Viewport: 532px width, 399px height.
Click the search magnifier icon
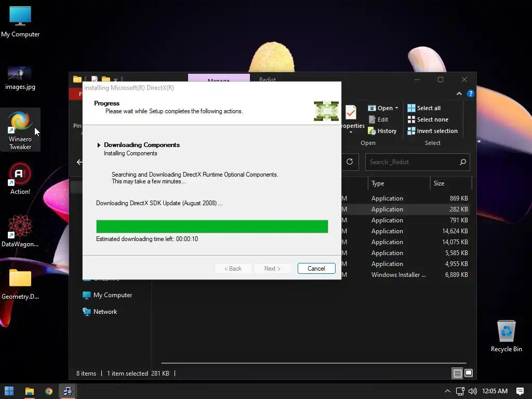463,162
